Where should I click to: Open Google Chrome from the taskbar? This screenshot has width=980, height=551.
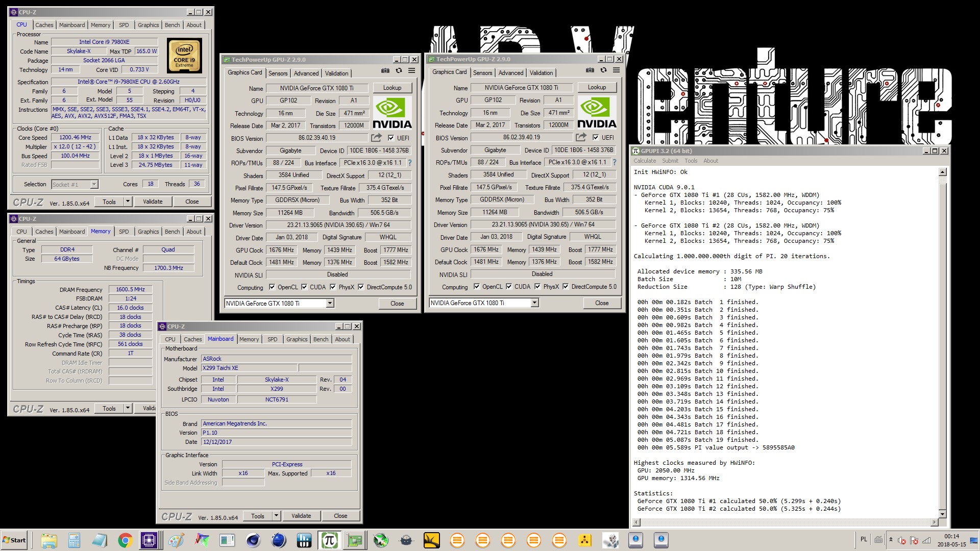point(125,540)
